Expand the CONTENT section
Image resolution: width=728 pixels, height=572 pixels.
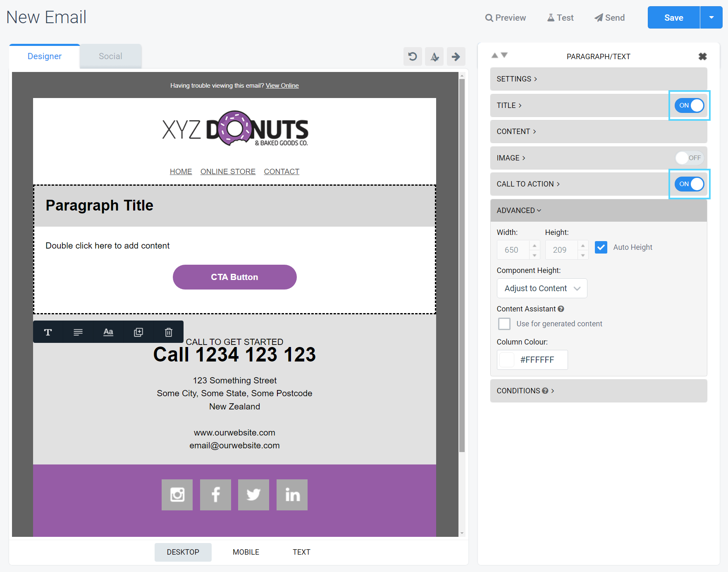click(x=599, y=132)
